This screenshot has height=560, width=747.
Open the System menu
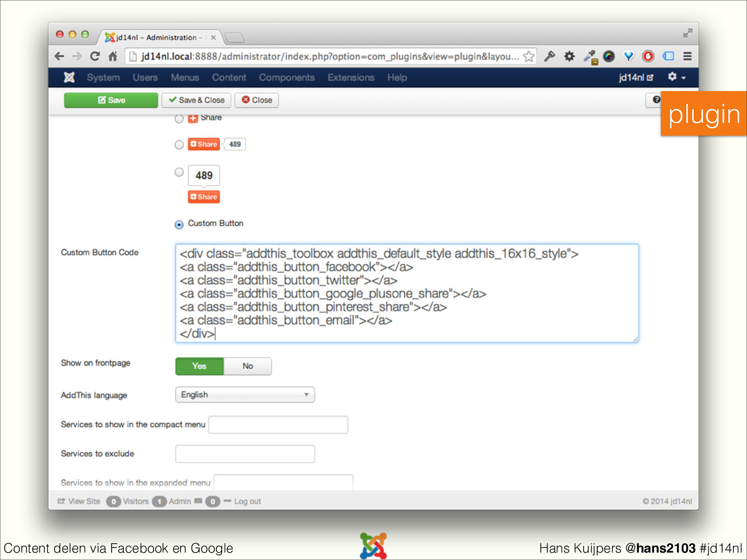click(103, 77)
